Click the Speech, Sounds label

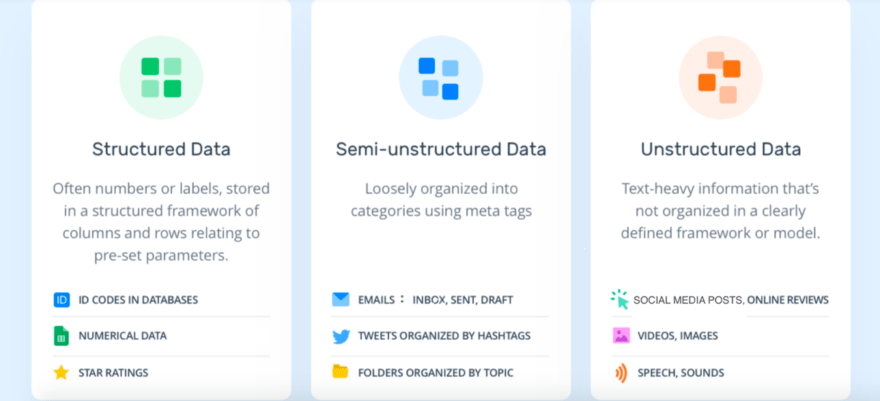pyautogui.click(x=679, y=373)
